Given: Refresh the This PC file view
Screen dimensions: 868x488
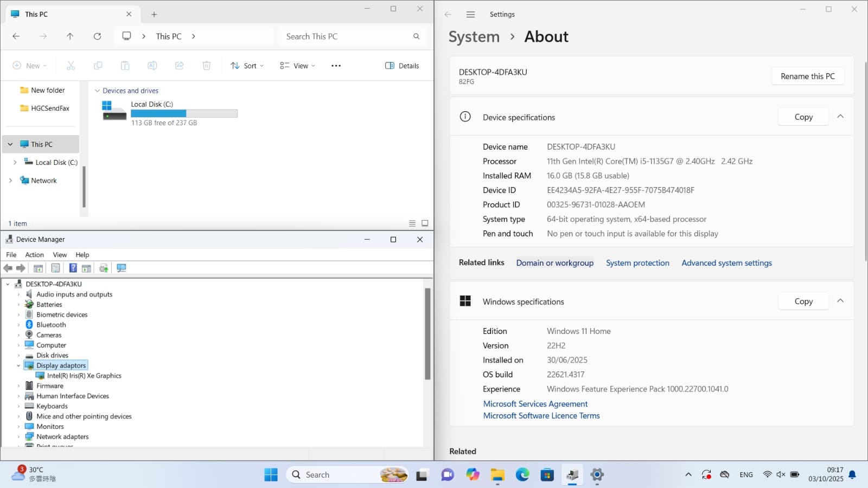Looking at the screenshot, I should (97, 36).
